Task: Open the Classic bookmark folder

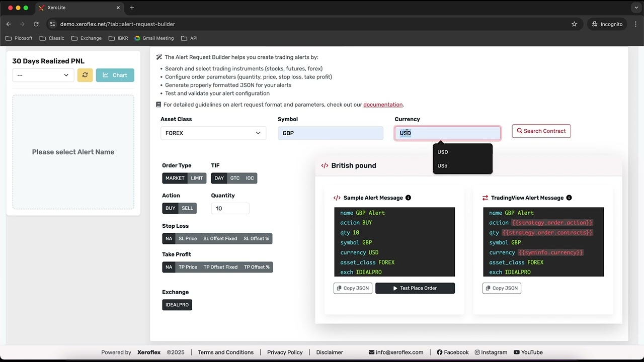Action: click(x=52, y=38)
